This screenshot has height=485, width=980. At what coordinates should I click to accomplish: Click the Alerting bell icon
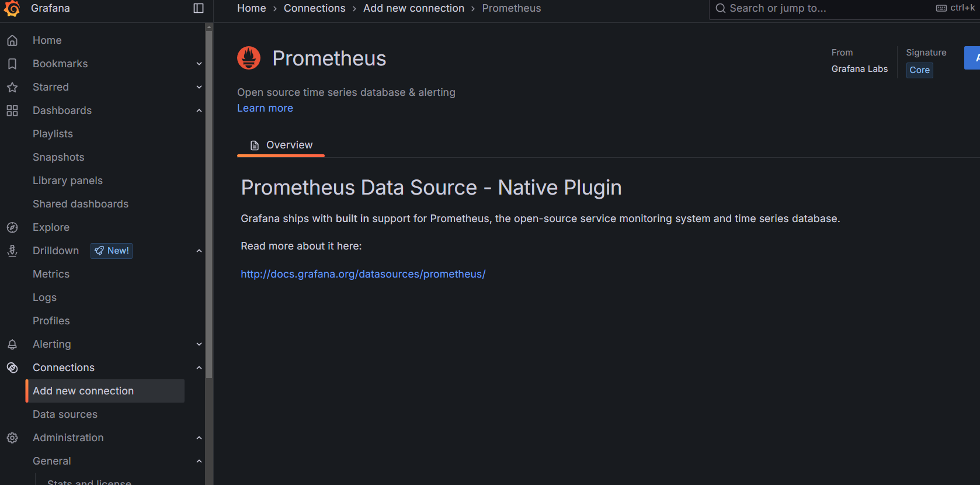click(x=12, y=344)
